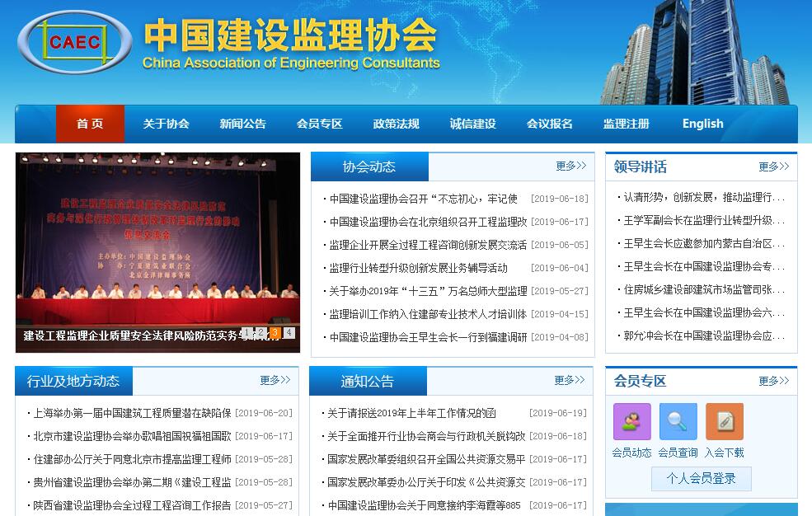Screen dimensions: 812x516
Task: Open 王早生会长应邀参加内蒙古自治区 speech
Action: pos(704,243)
